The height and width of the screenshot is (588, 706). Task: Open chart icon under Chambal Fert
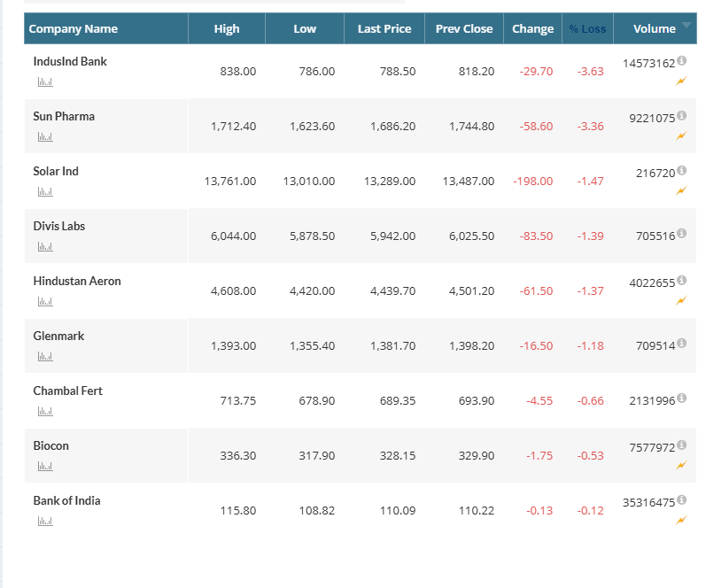[45, 412]
